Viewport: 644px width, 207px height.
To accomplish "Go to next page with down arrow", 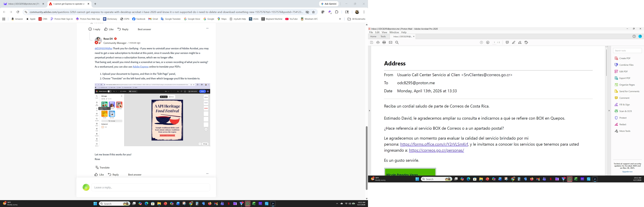I will 487,43.
